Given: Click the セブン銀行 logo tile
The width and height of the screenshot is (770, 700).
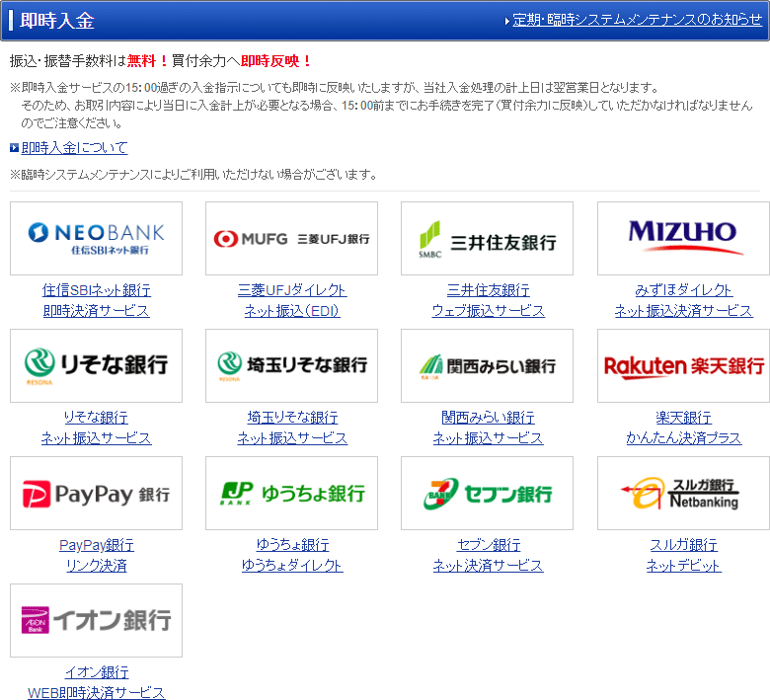Looking at the screenshot, I should click(x=487, y=494).
